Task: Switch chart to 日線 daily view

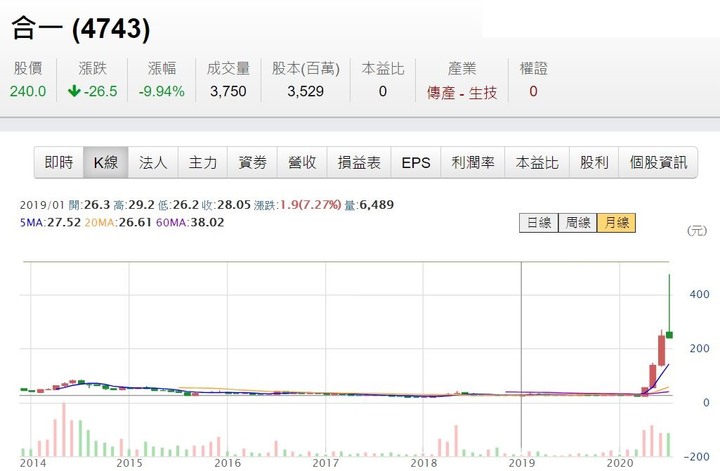Action: (539, 223)
